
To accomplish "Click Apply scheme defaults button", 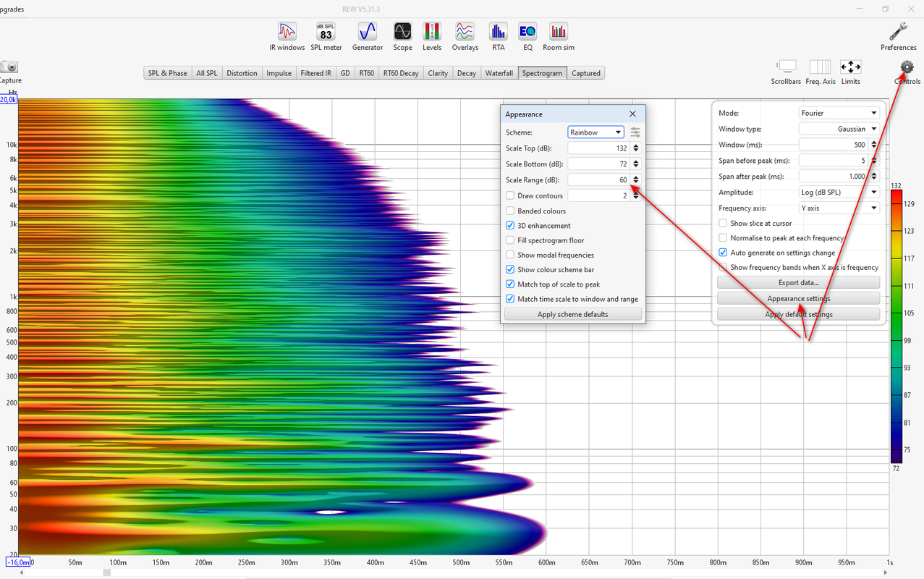I will click(x=572, y=315).
